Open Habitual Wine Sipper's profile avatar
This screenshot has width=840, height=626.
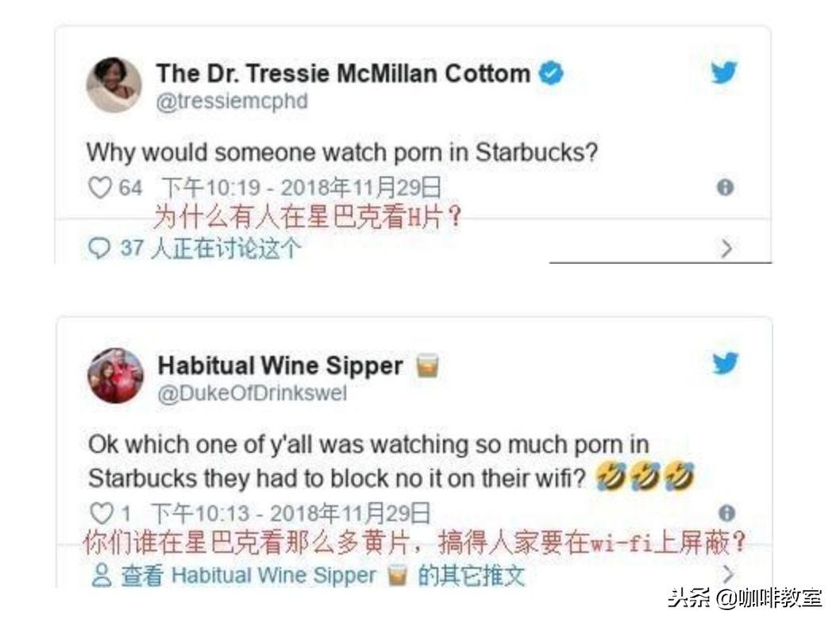(x=116, y=376)
